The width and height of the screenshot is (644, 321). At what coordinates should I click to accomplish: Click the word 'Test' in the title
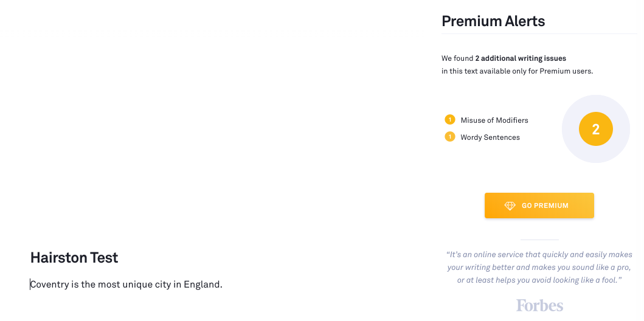(104, 258)
